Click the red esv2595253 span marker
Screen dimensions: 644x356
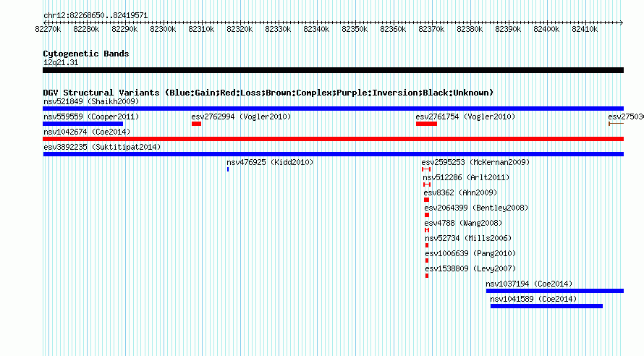426,169
